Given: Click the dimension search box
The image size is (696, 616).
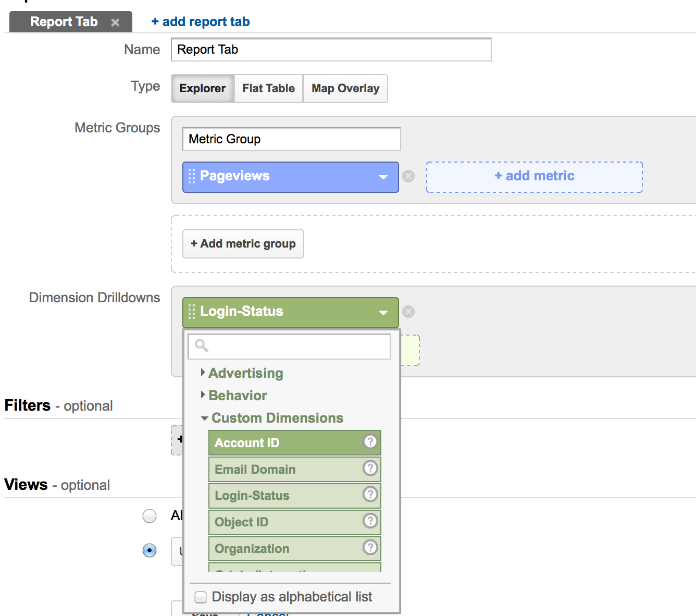Looking at the screenshot, I should coord(289,346).
